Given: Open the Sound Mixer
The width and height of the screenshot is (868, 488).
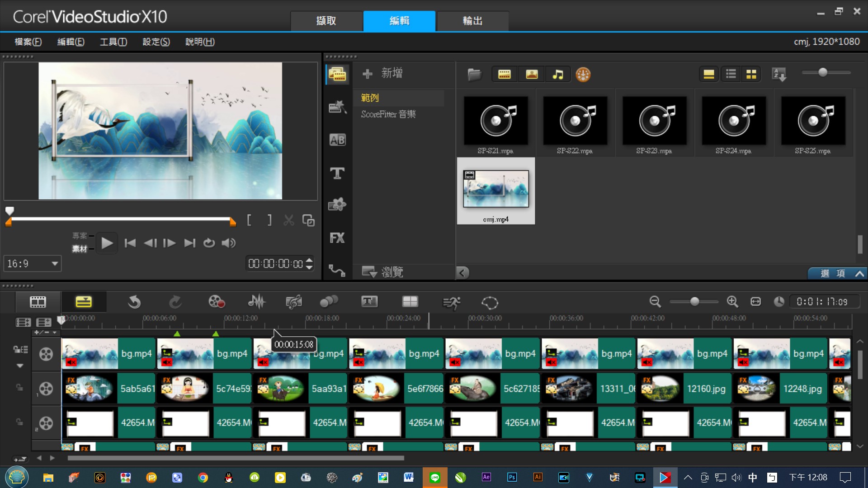Looking at the screenshot, I should pos(256,302).
